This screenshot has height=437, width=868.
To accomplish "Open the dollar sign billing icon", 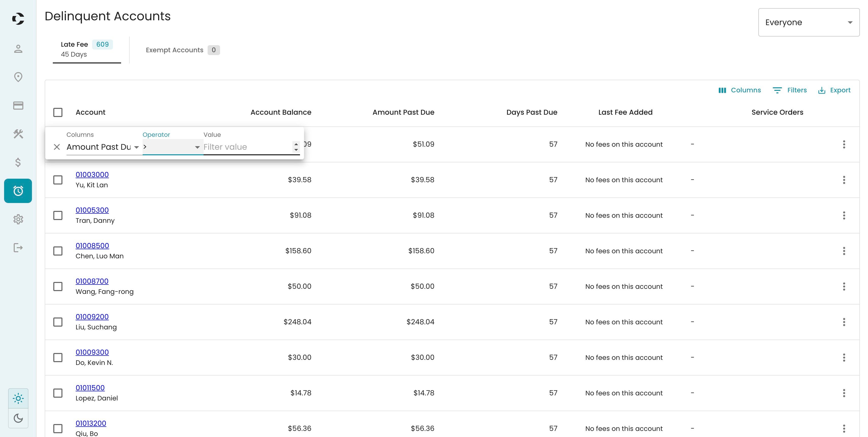I will (18, 162).
